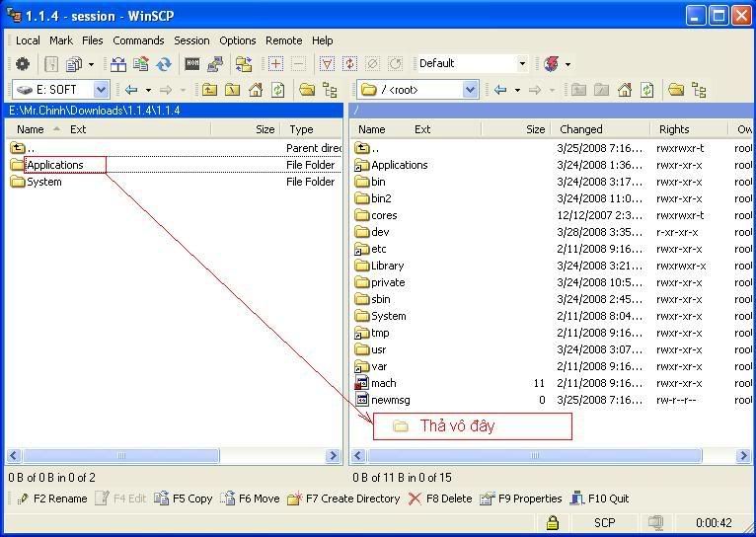Open the Session menu

(x=191, y=40)
